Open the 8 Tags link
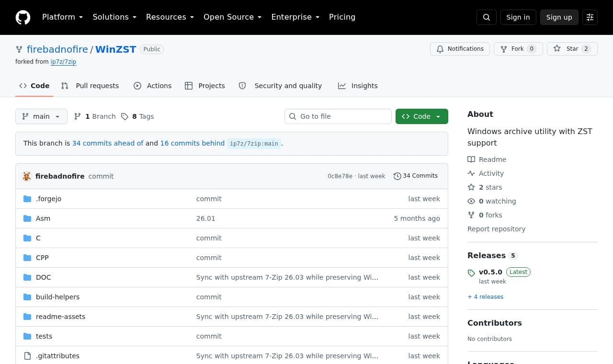The height and width of the screenshot is (364, 613). coord(137,116)
